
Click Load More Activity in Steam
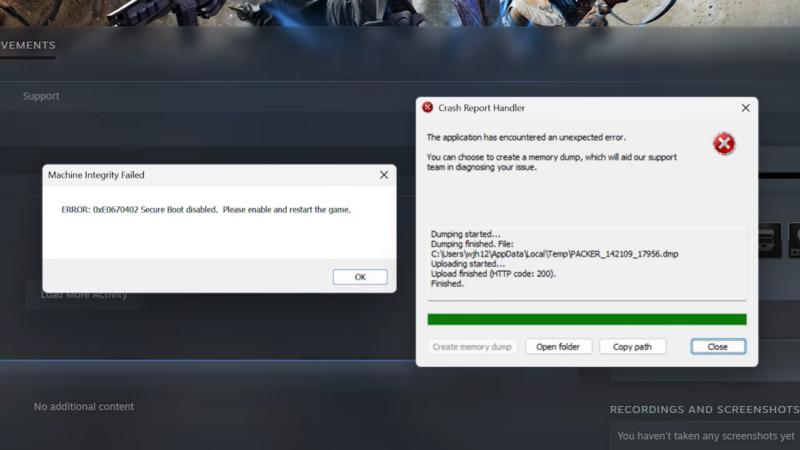[x=84, y=294]
